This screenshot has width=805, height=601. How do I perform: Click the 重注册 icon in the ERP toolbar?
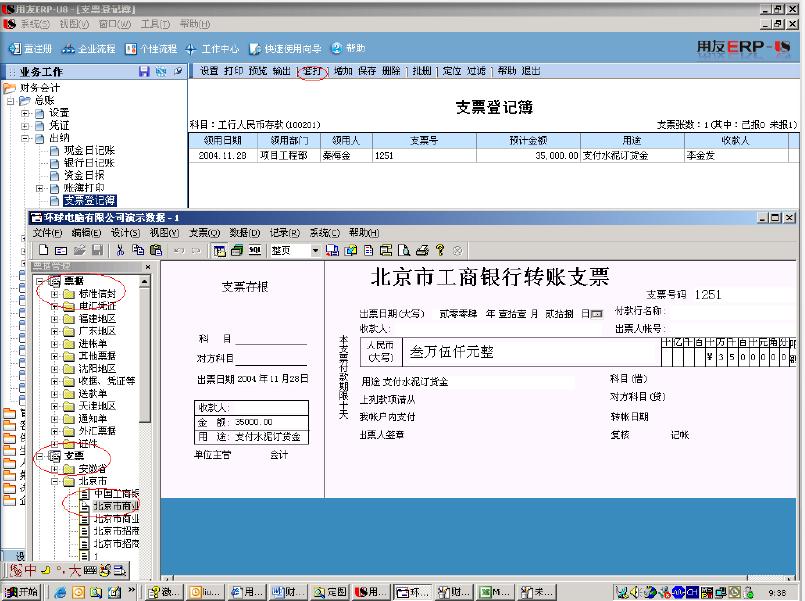[14, 48]
